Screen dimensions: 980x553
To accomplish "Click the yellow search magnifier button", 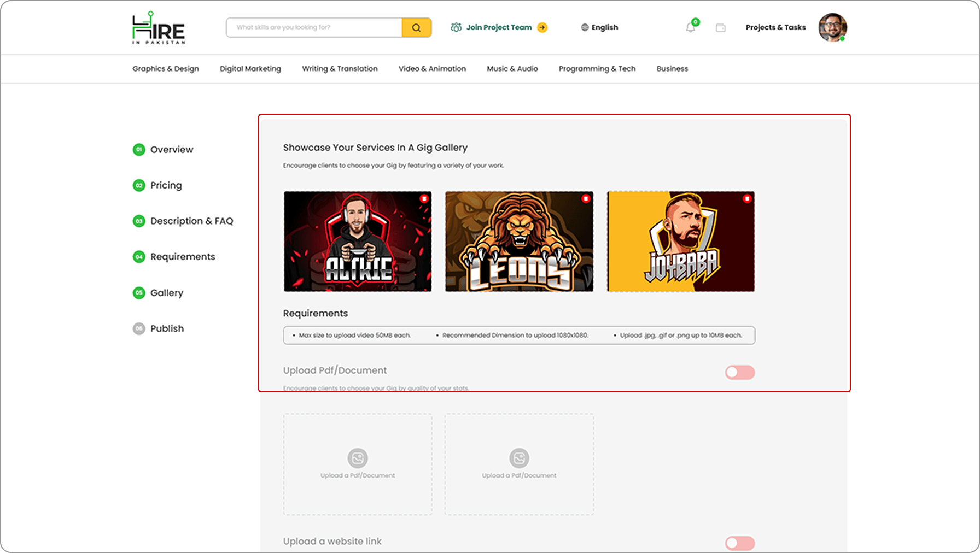I will (x=416, y=27).
